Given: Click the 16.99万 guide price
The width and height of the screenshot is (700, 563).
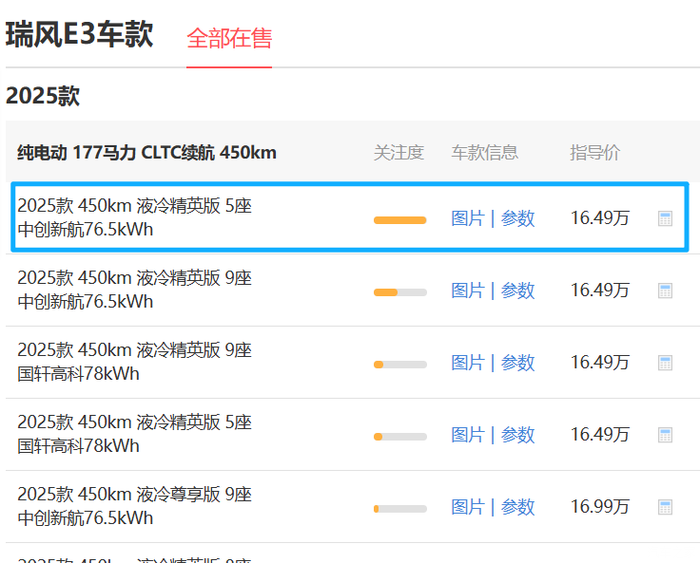Looking at the screenshot, I should click(600, 507).
